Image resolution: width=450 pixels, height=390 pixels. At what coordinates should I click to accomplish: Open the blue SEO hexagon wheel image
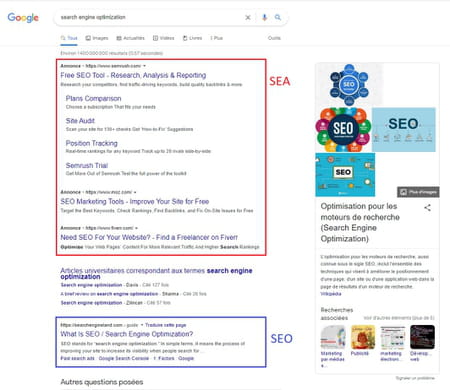click(x=349, y=85)
